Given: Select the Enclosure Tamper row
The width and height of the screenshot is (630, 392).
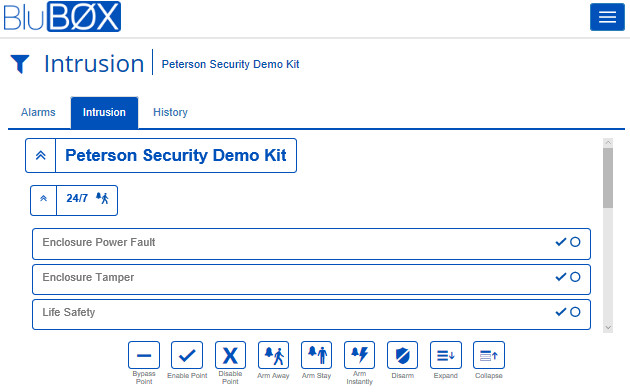Looking at the screenshot, I should click(311, 279).
